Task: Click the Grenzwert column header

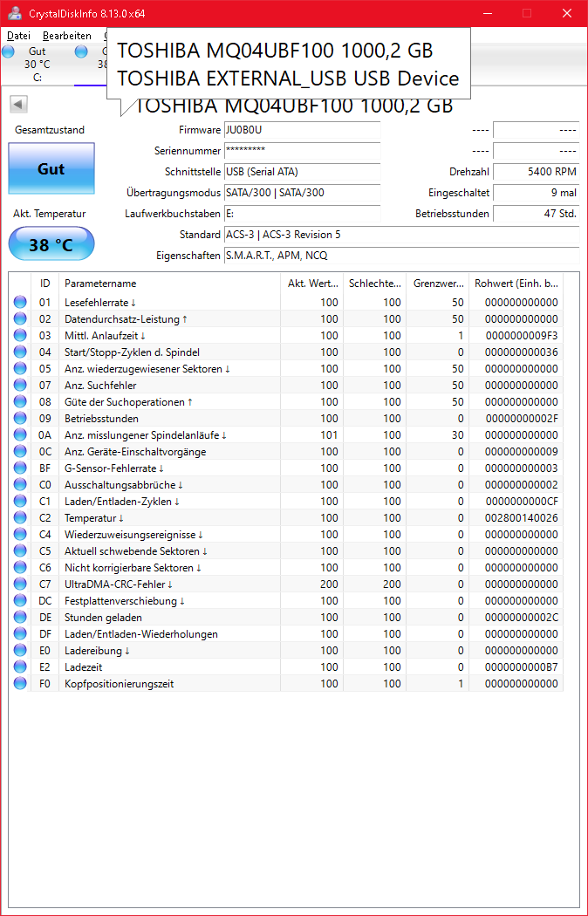Action: click(x=438, y=284)
